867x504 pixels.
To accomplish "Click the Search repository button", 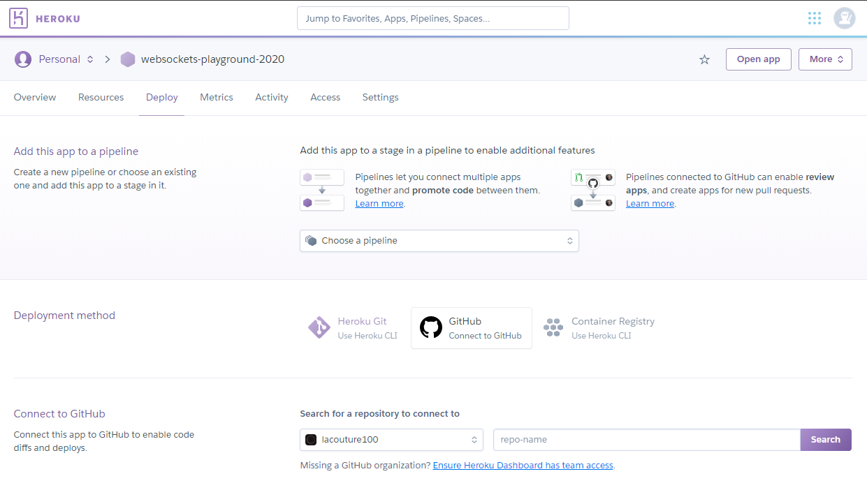I will (x=826, y=440).
